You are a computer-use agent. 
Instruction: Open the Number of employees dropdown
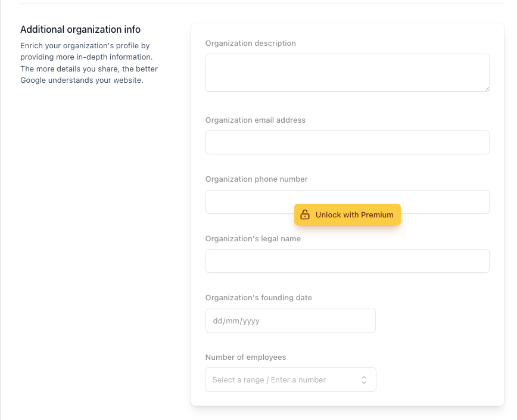point(291,379)
